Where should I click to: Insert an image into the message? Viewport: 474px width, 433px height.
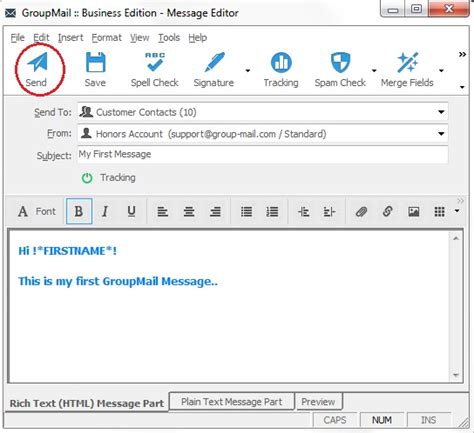tap(414, 212)
